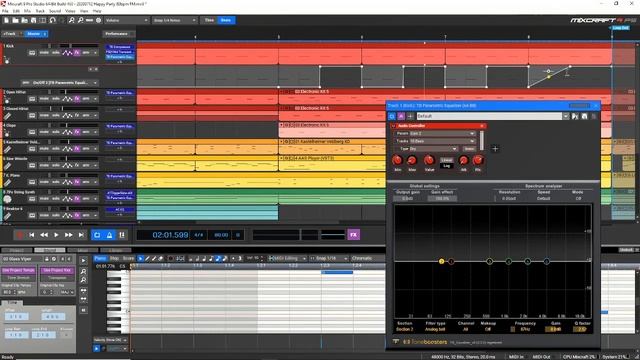Open master FX with the purple FX button

(x=353, y=235)
